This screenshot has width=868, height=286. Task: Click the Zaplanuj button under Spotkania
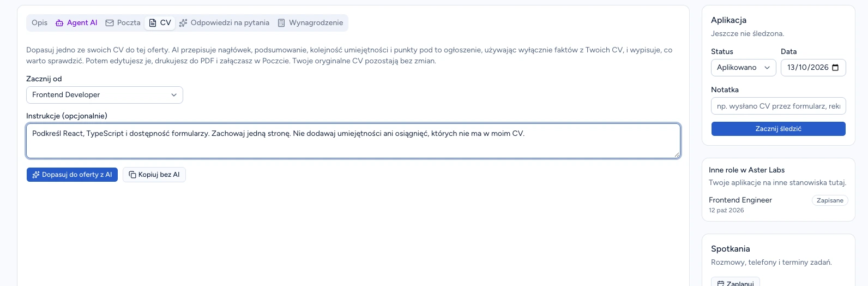click(736, 283)
